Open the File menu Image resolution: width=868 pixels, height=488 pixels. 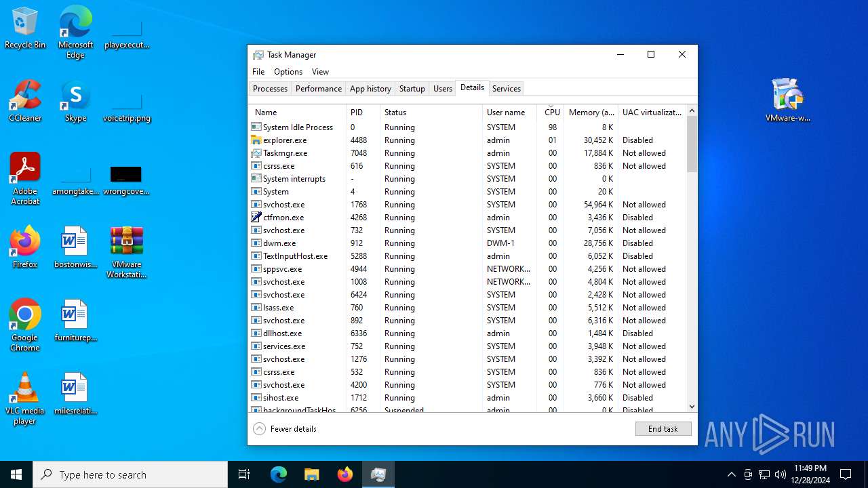coord(258,72)
